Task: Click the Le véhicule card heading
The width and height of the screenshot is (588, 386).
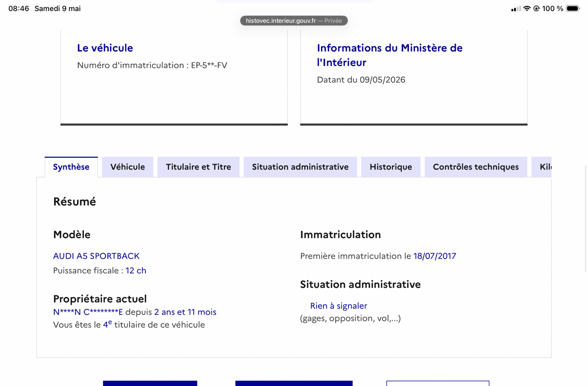Action: coord(105,48)
